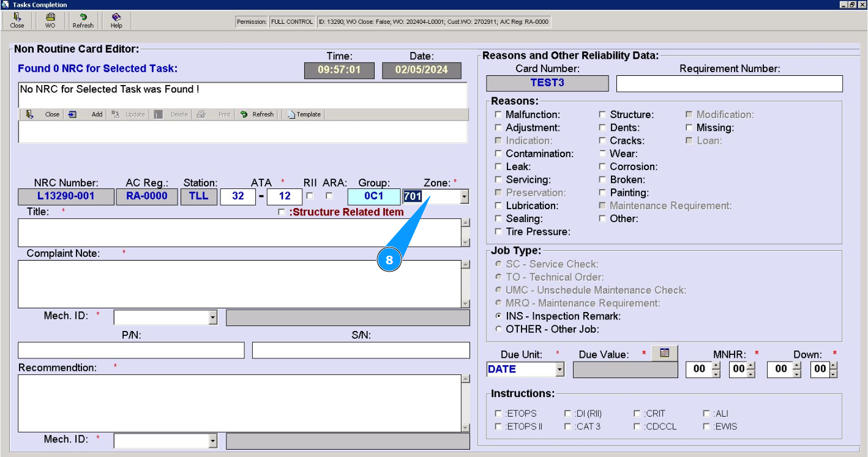The image size is (868, 457).
Task: Enable the ETOPS instruction checkbox
Action: point(498,414)
